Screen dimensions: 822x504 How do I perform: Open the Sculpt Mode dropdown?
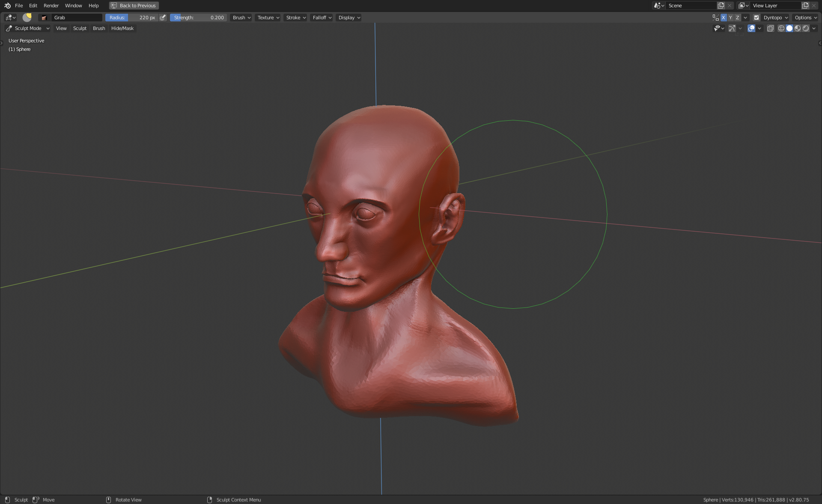(28, 28)
